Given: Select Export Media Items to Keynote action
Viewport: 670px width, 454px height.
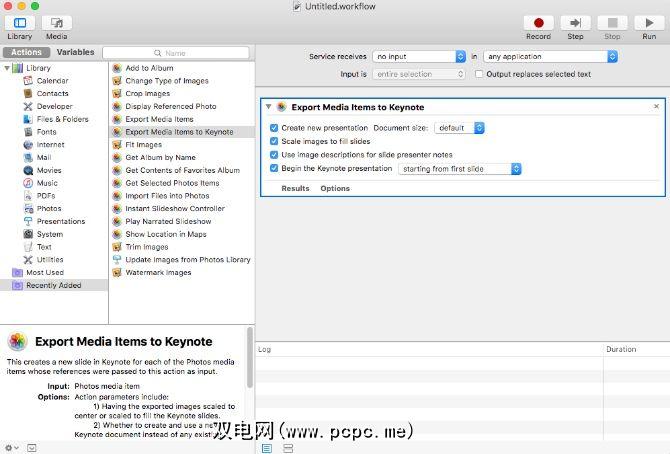Looking at the screenshot, I should pyautogui.click(x=182, y=132).
